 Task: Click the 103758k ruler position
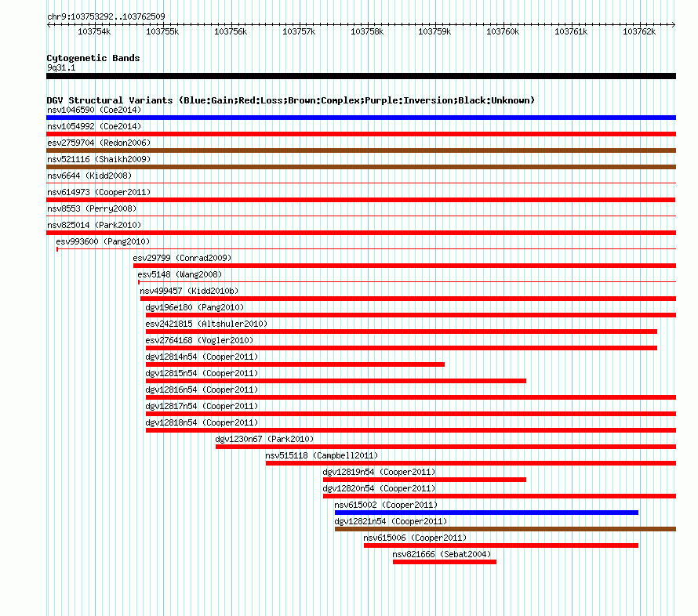pos(367,31)
